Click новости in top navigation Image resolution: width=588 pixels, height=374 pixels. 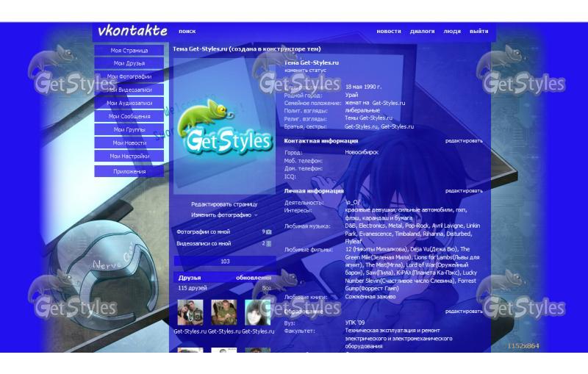tap(389, 32)
